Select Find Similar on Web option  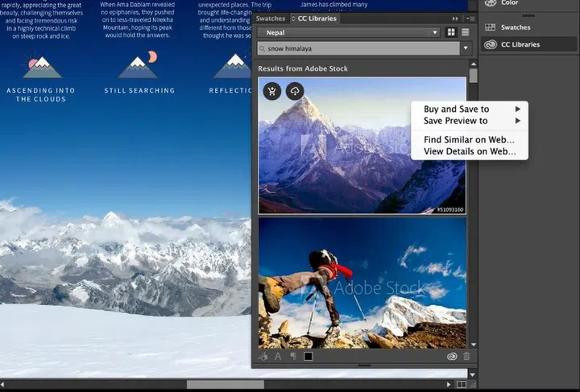470,139
